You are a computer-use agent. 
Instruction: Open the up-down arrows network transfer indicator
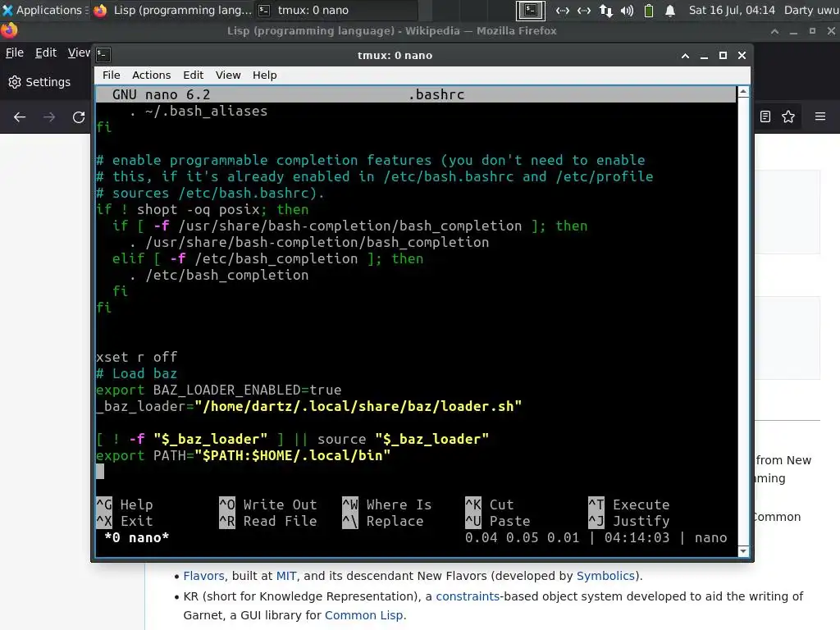pyautogui.click(x=606, y=10)
